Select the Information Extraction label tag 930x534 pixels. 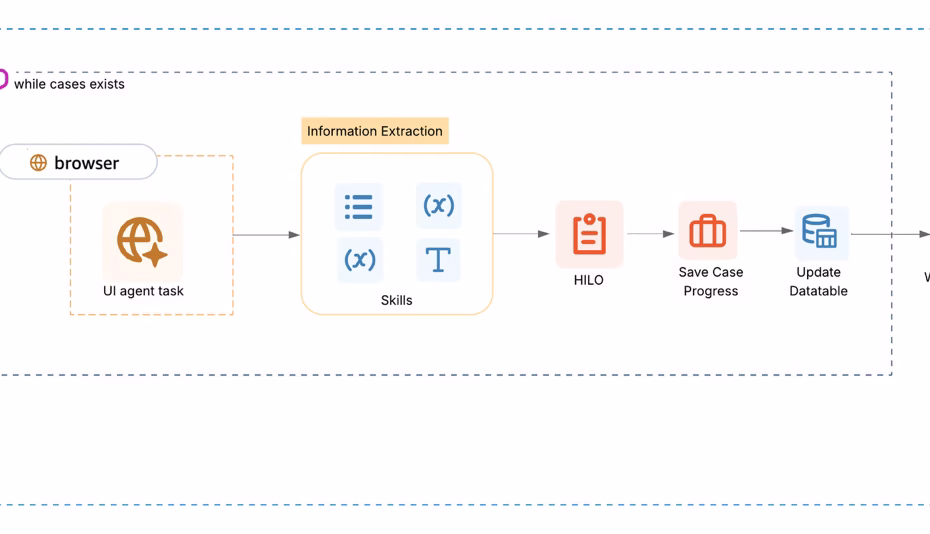coord(375,131)
